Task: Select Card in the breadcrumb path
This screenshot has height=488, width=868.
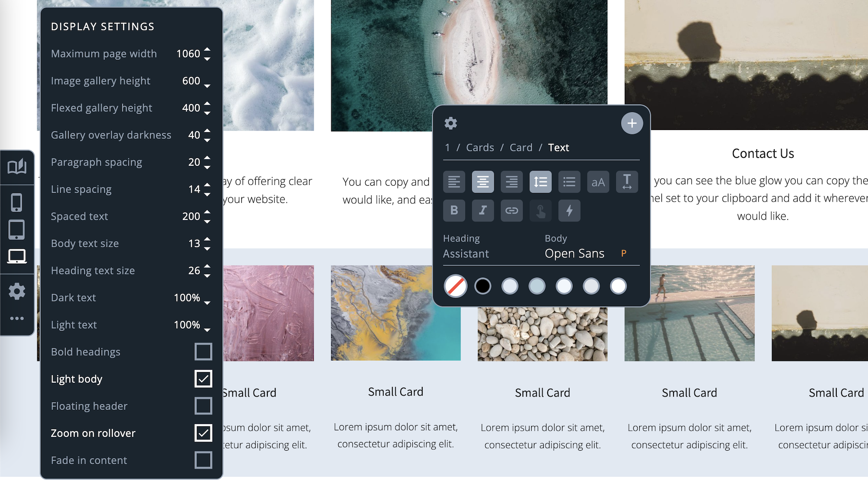Action: [x=521, y=147]
